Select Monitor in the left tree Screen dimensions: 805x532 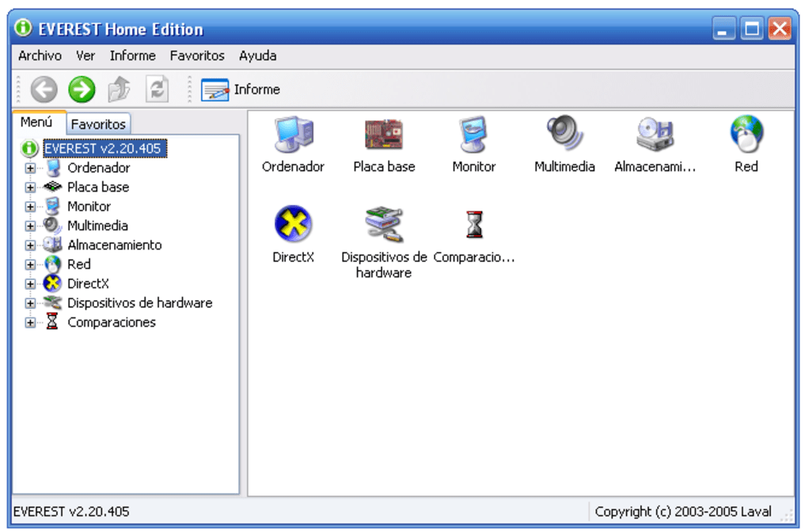pyautogui.click(x=89, y=207)
